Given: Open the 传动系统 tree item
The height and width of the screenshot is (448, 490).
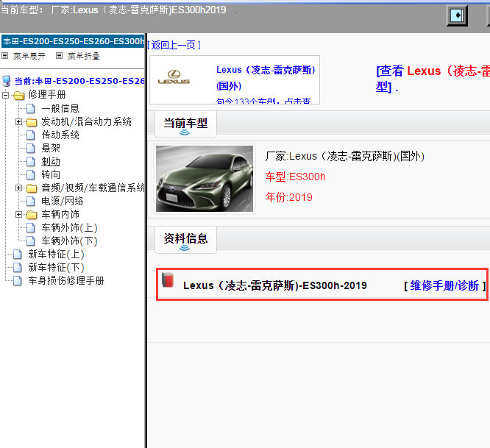Looking at the screenshot, I should coord(60,135).
